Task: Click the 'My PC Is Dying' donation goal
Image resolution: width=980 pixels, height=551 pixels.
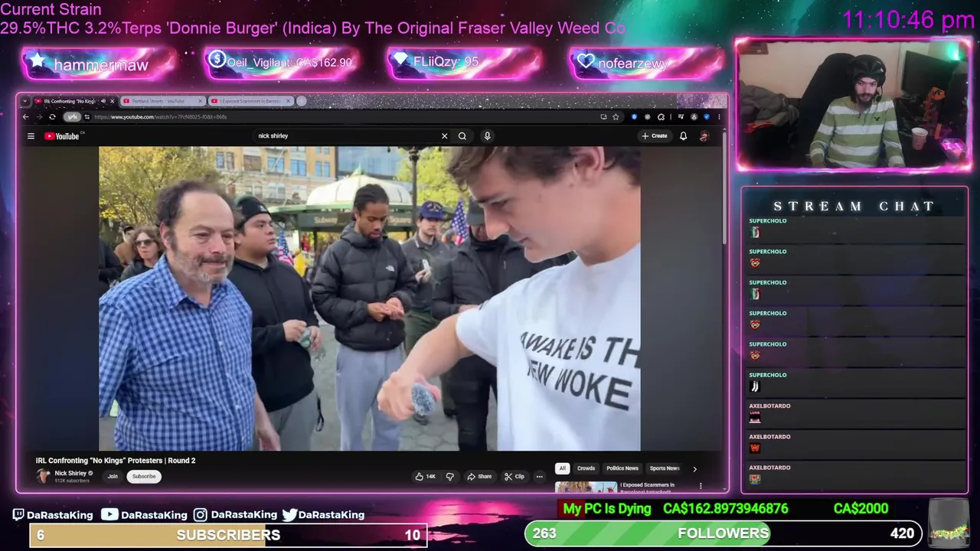Action: 606,509
